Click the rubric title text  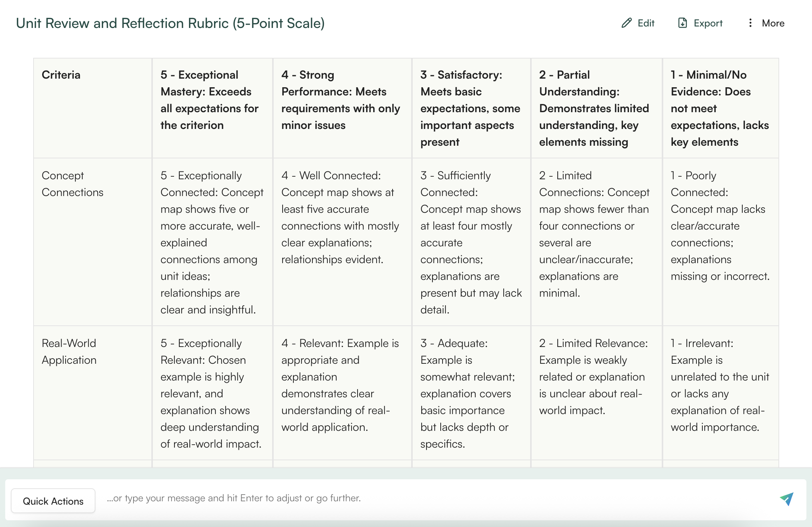[170, 23]
